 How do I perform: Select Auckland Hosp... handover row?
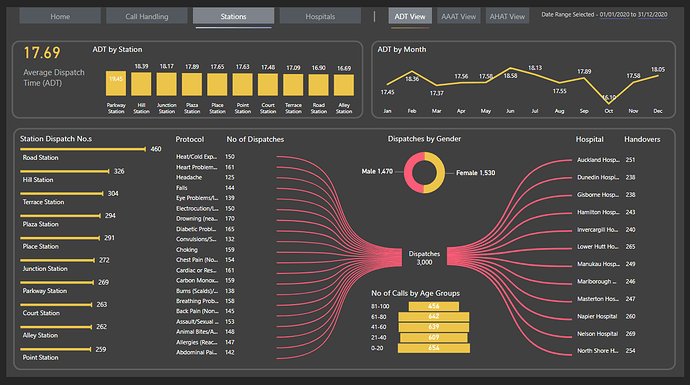coord(606,160)
